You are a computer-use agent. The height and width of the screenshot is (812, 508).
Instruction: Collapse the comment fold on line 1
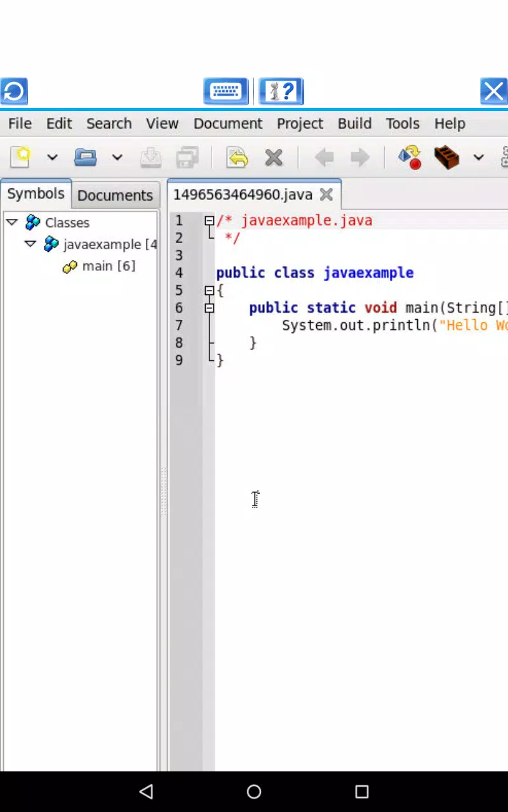point(209,221)
